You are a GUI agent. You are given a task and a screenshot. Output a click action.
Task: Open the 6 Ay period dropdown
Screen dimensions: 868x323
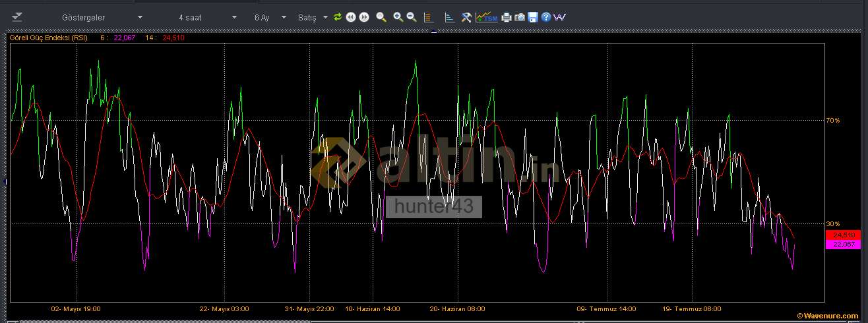[270, 18]
